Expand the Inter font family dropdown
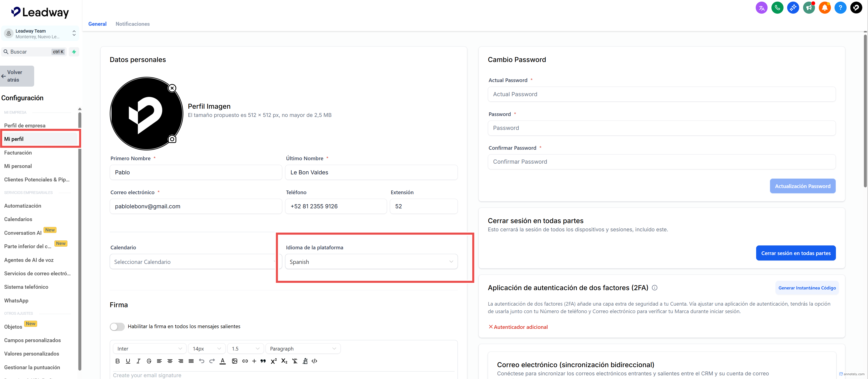Viewport: 868px width, 379px height. [x=149, y=349]
